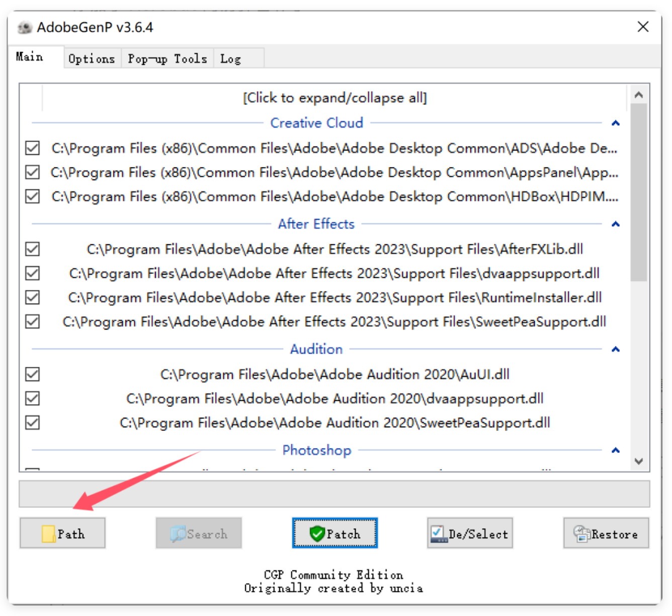The image size is (672, 616).
Task: Select the After Effects AfterFXLib.dll path row
Action: click(335, 249)
